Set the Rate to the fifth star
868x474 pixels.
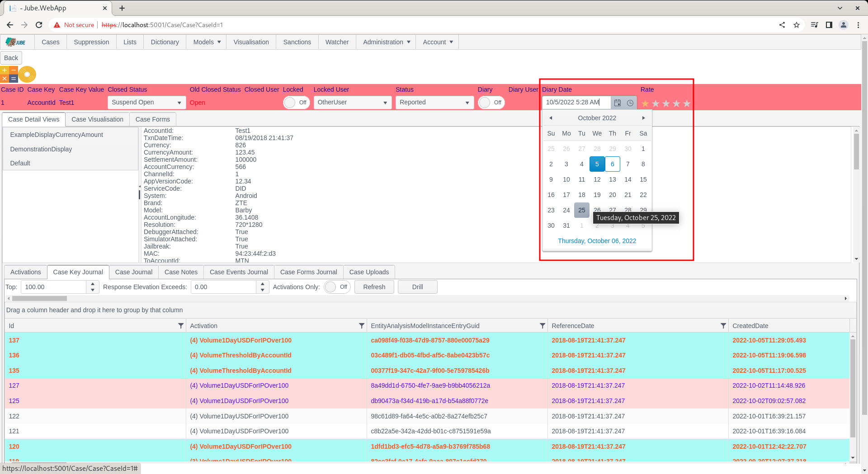pyautogui.click(x=687, y=103)
